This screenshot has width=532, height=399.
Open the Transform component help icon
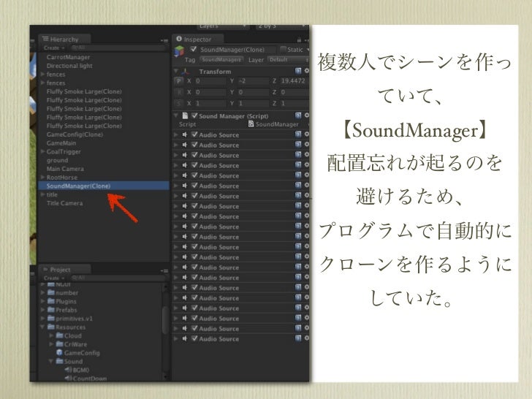point(298,72)
